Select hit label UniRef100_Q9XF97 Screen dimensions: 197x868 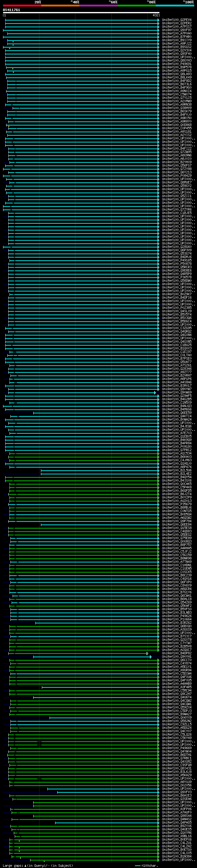pos(176,30)
